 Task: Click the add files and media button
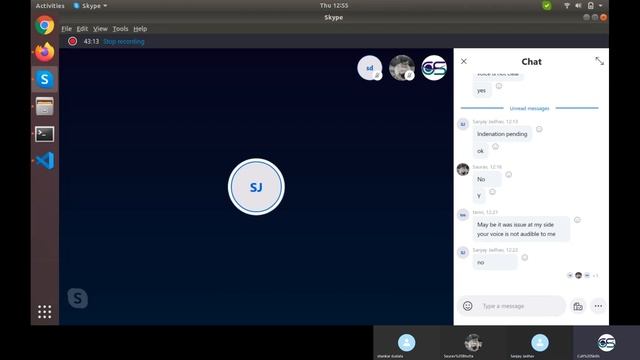[x=578, y=306]
